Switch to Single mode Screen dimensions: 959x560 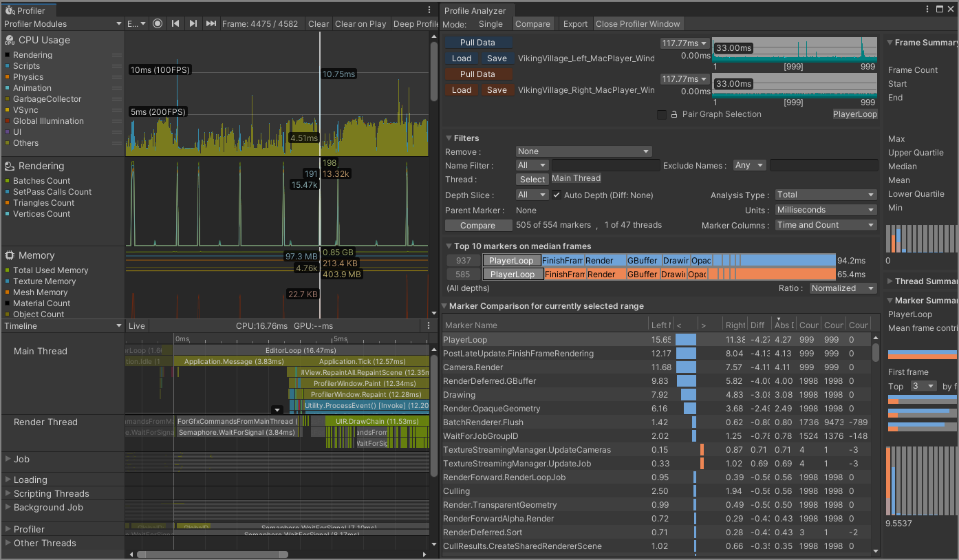click(x=491, y=24)
